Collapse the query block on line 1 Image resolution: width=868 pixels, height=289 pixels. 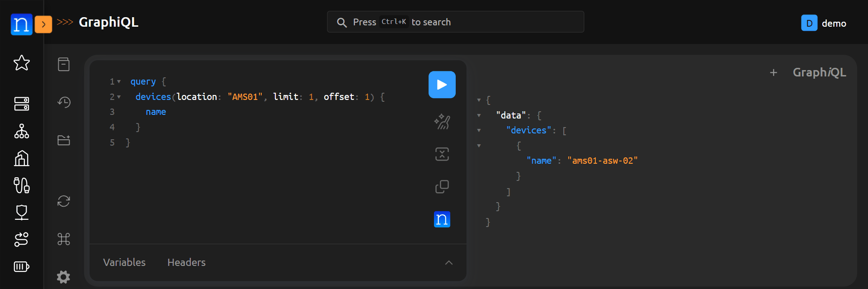click(119, 82)
